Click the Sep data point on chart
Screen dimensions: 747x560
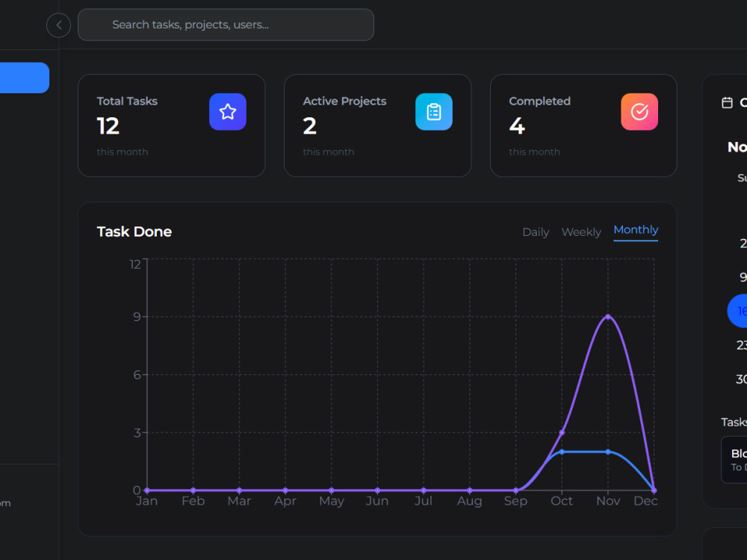(x=515, y=490)
